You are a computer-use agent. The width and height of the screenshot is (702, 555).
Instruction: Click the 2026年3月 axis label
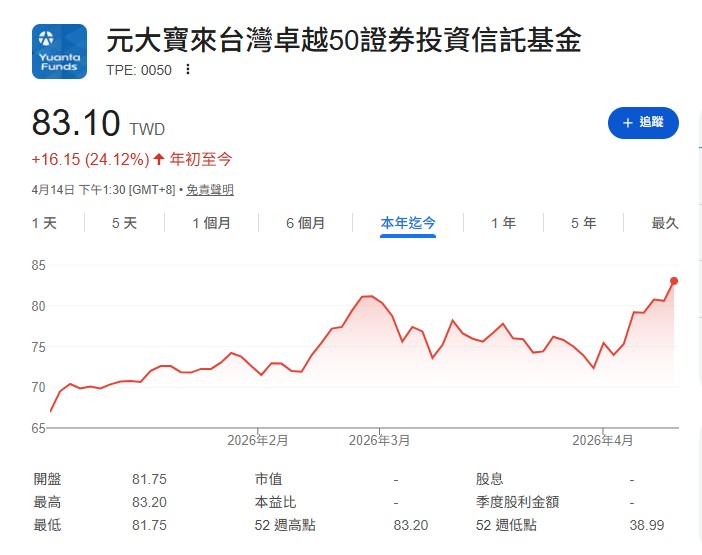click(x=379, y=440)
